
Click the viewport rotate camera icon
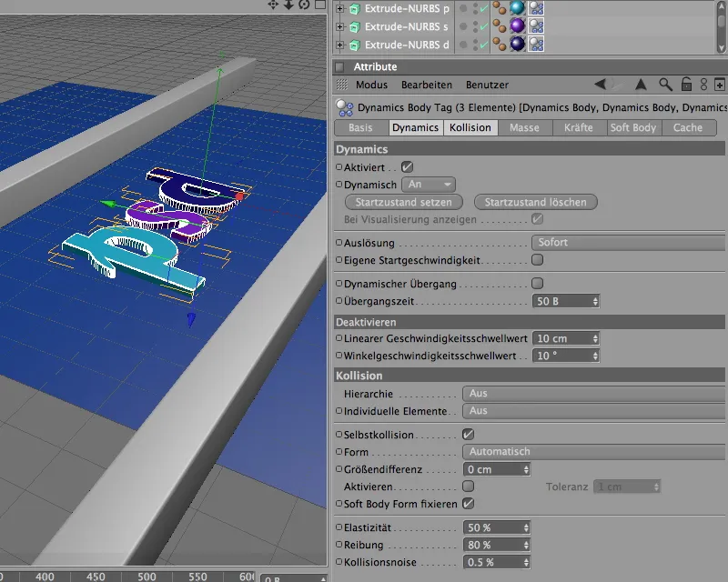point(305,5)
